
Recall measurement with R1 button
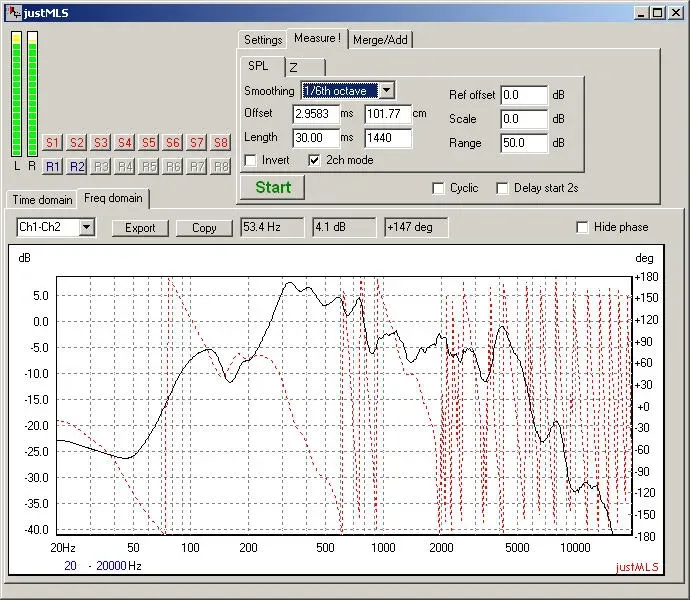(52, 166)
